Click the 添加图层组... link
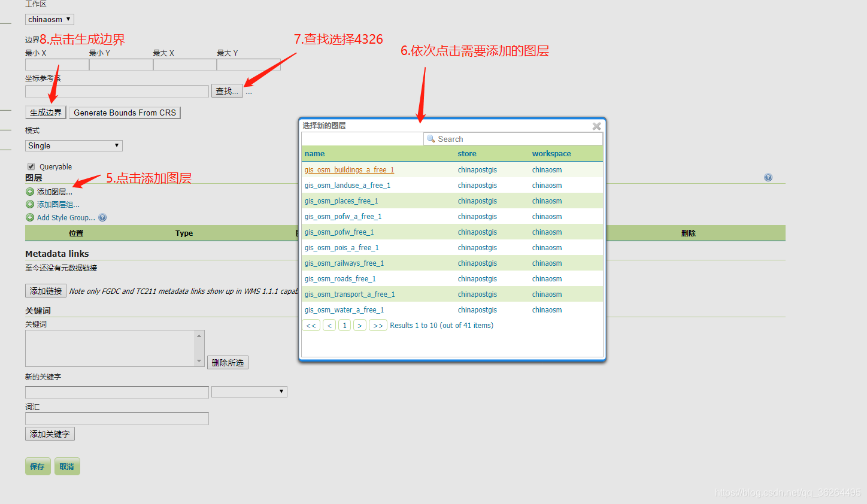This screenshot has width=867, height=504. (58, 204)
